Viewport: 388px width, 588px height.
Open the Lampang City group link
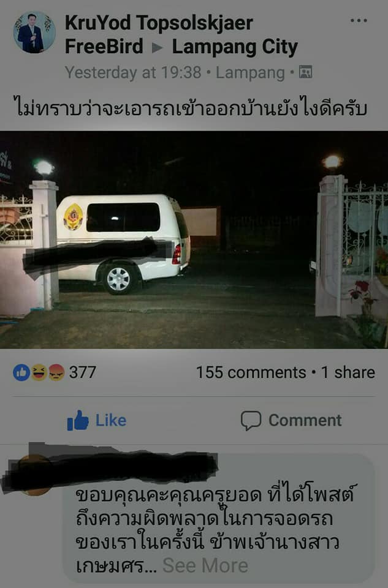click(x=235, y=47)
